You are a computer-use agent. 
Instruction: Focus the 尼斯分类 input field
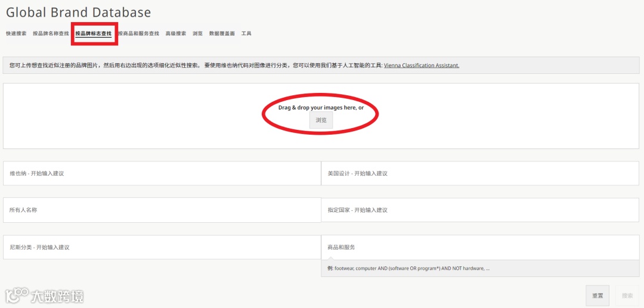(162, 247)
